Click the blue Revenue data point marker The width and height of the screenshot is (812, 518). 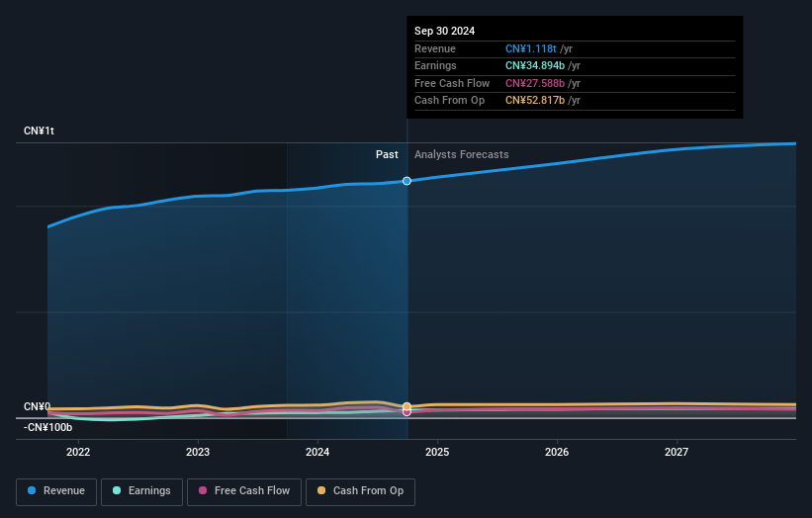pos(407,181)
